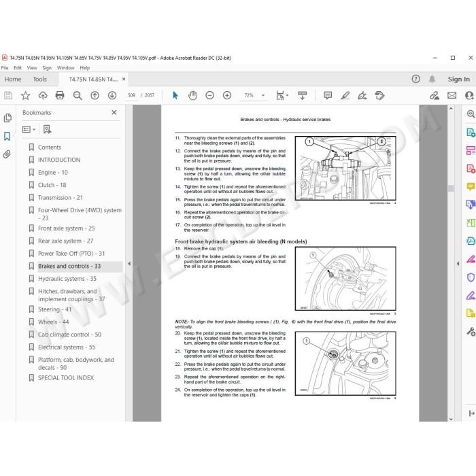Open the Comment tool in right pane
This screenshot has height=476, width=476.
471,186
